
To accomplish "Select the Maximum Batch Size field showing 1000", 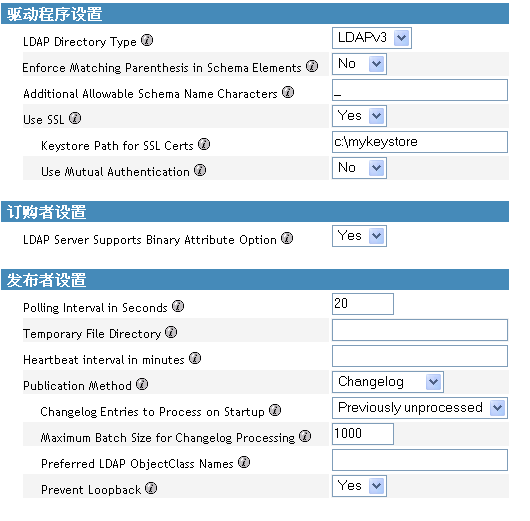I will tap(363, 434).
